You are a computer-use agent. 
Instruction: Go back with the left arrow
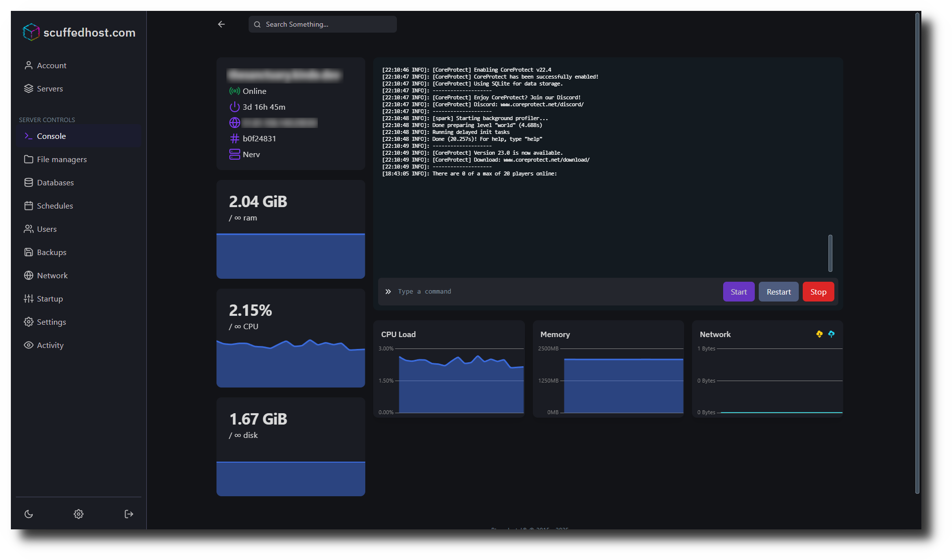[221, 24]
